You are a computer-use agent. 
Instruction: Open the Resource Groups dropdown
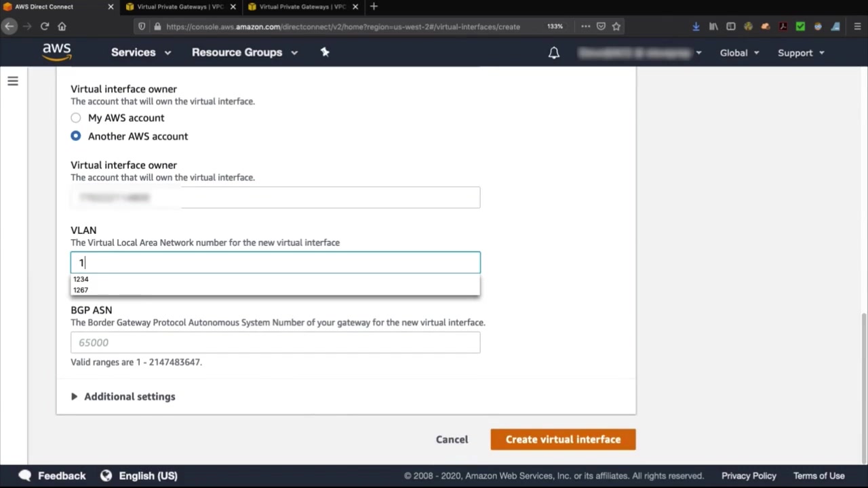244,52
